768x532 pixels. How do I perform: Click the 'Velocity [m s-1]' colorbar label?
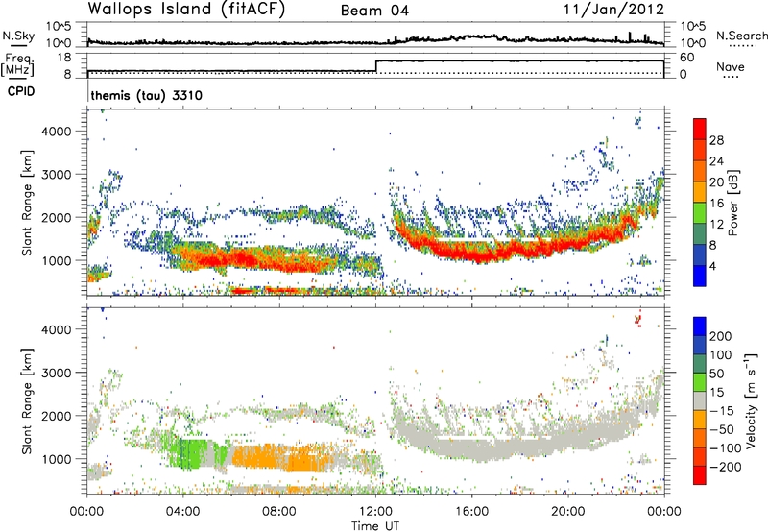pyautogui.click(x=751, y=400)
